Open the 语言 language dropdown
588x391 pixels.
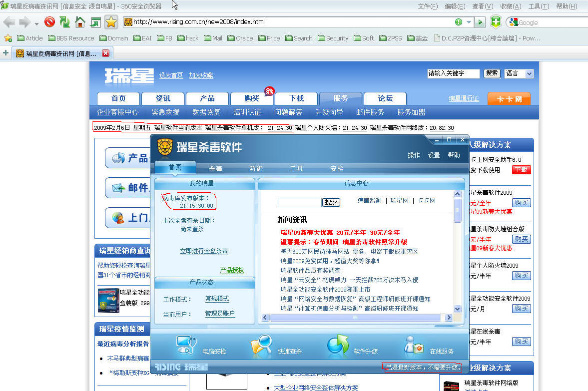(519, 73)
